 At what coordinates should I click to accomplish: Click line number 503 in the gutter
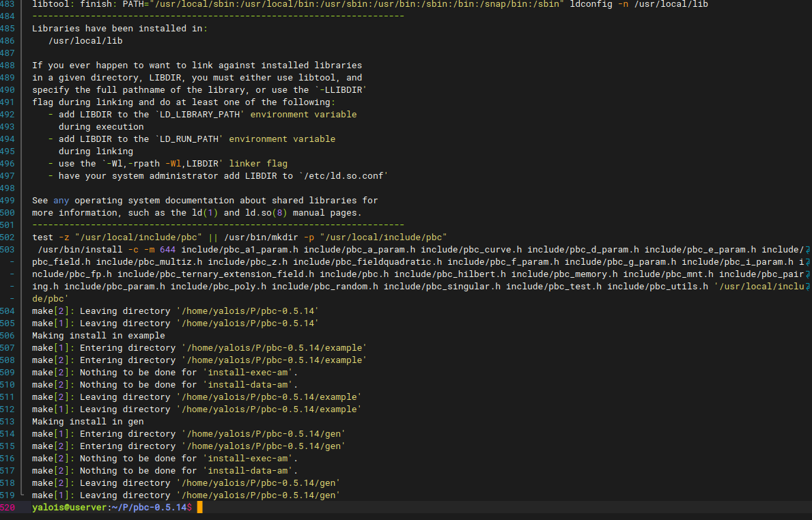pyautogui.click(x=8, y=250)
